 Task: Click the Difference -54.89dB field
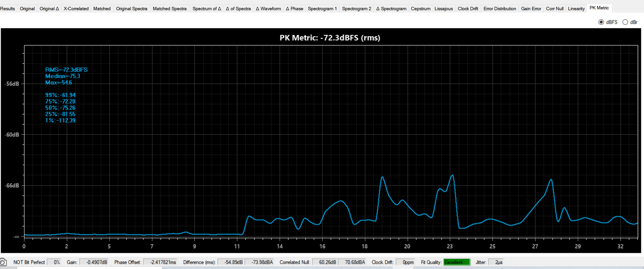(x=231, y=262)
